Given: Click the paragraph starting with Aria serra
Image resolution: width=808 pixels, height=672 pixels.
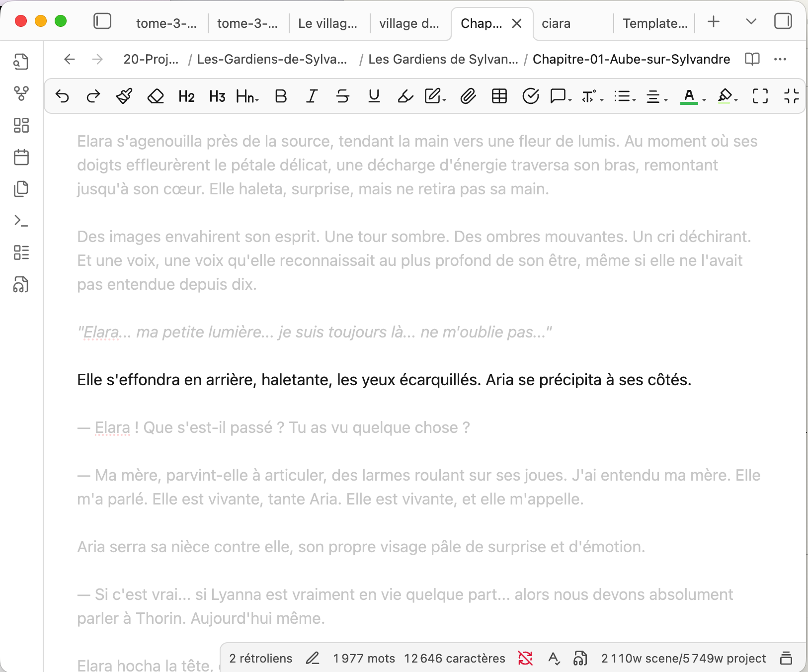Looking at the screenshot, I should [361, 547].
